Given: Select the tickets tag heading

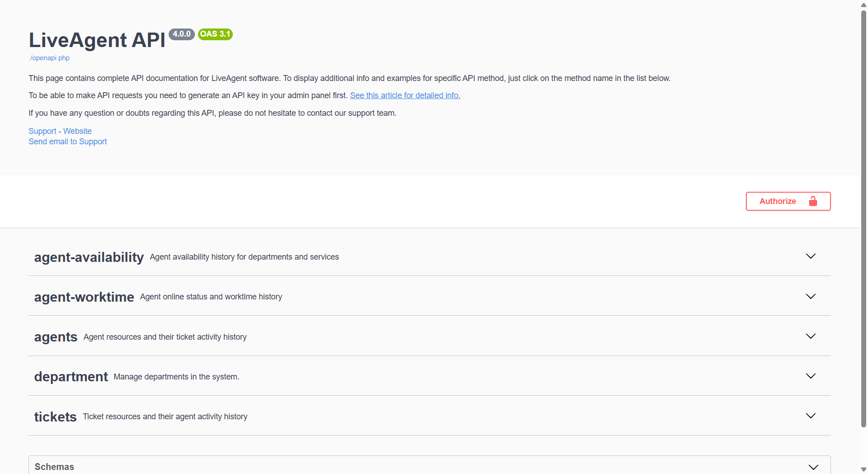Looking at the screenshot, I should [56, 417].
